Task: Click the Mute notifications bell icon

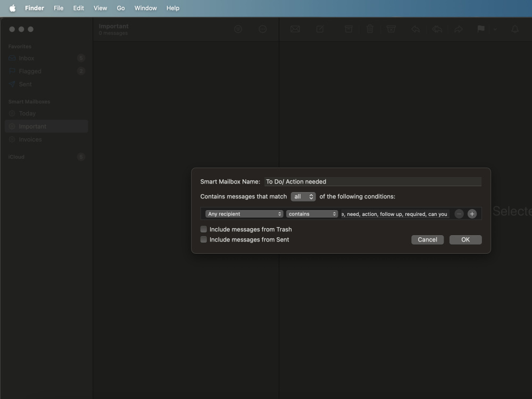Action: [514, 29]
